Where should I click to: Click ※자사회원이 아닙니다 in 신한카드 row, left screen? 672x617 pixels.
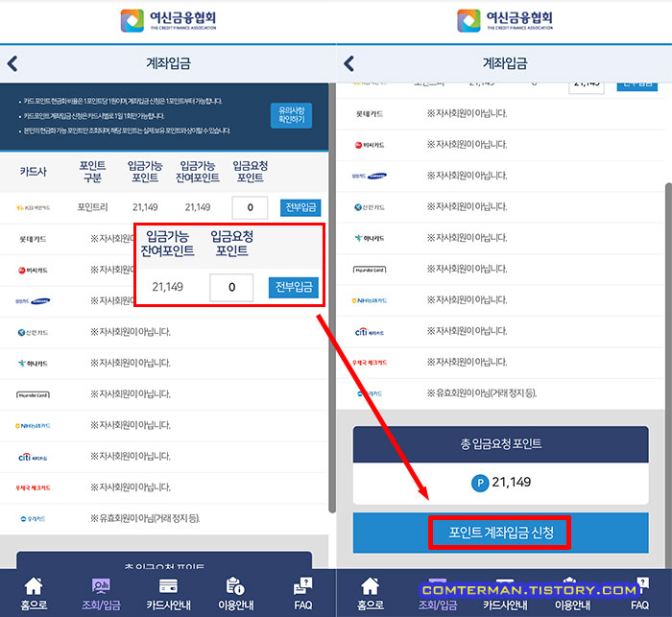131,332
